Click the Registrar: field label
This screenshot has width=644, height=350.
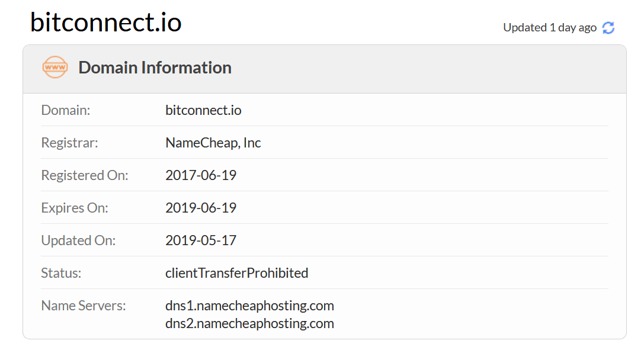[69, 143]
